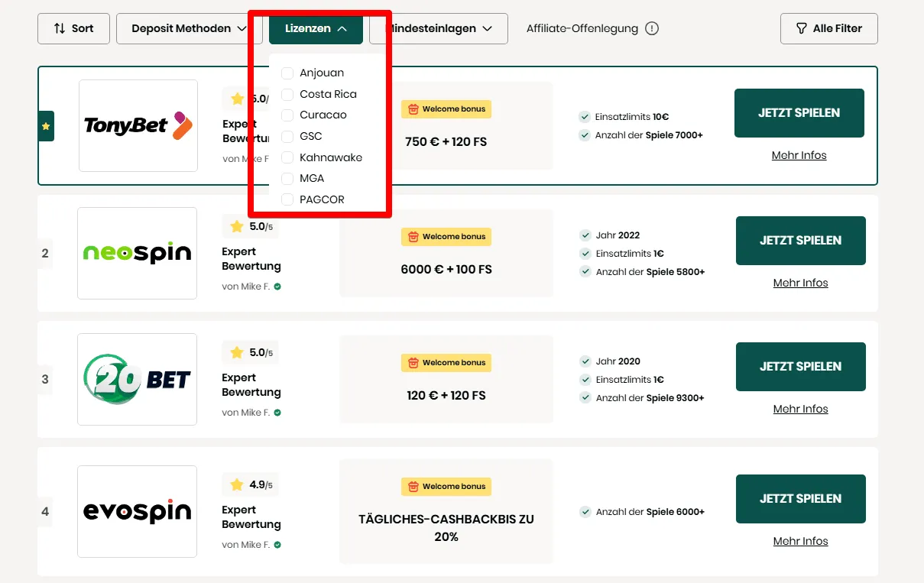Click the 4.9 rating star for evospin
924x583 pixels.
pyautogui.click(x=237, y=484)
